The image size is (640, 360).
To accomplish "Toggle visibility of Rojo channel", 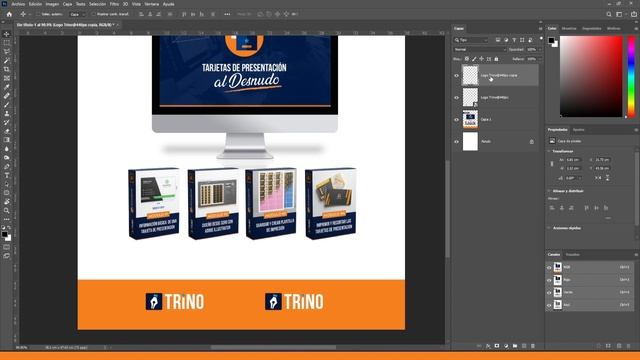I will (x=549, y=280).
